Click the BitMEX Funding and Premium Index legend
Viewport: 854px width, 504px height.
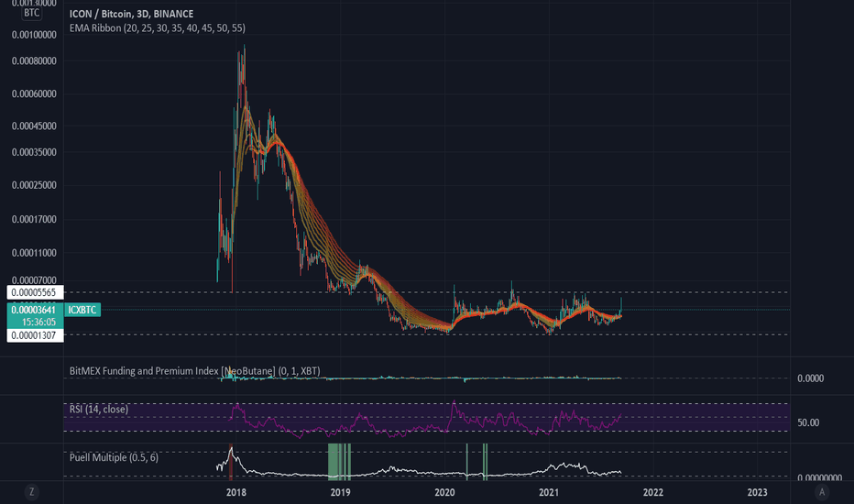coord(195,371)
